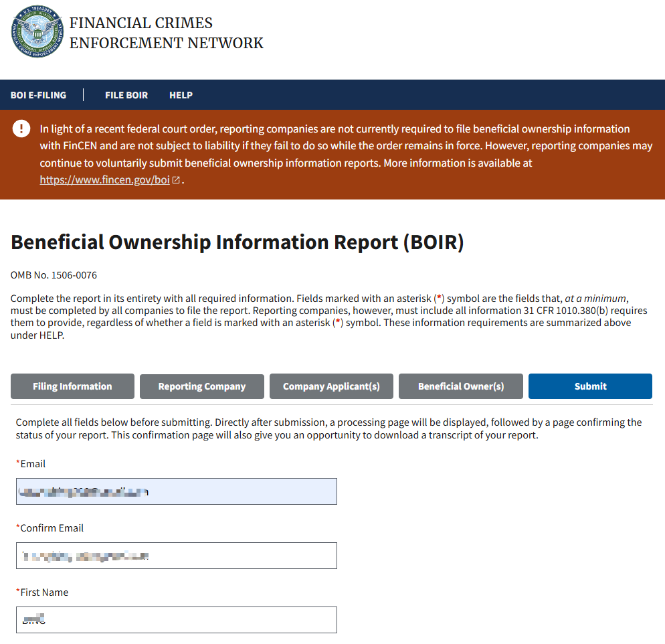The width and height of the screenshot is (665, 644).
Task: Click the external link icon after fincen.gov/boi
Action: (x=176, y=180)
